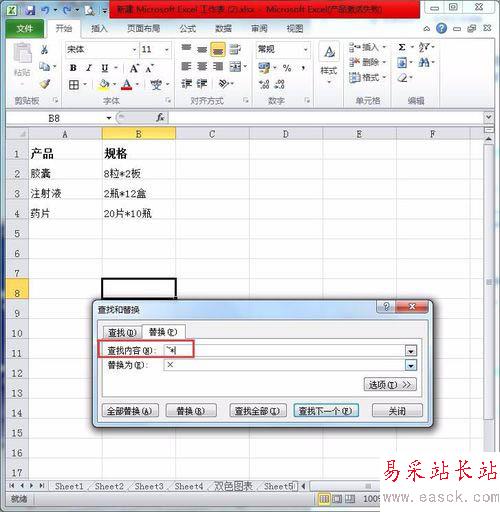Click Replace (替换) button
This screenshot has height=512, width=500.
point(191,411)
